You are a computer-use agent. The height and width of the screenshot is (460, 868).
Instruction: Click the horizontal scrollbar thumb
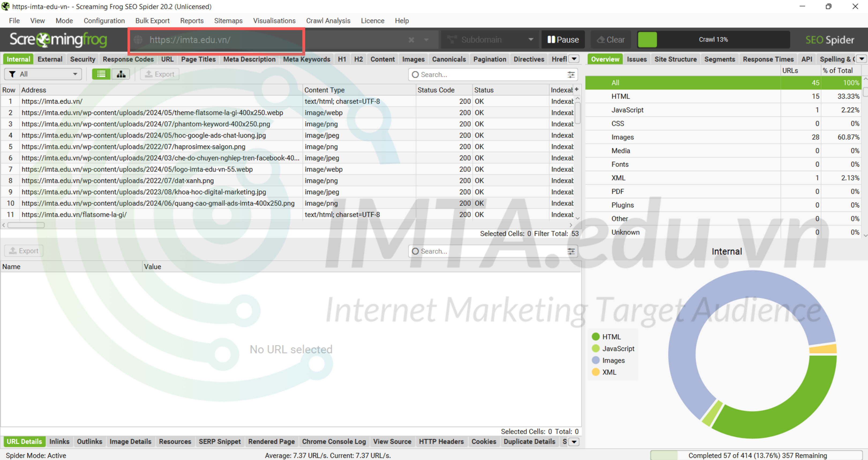click(26, 225)
